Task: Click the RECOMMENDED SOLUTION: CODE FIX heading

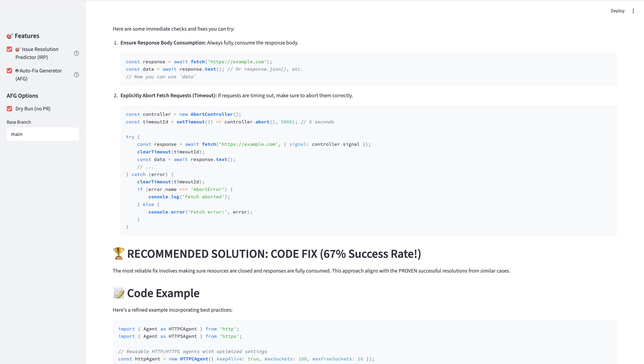Action: pyautogui.click(x=274, y=254)
